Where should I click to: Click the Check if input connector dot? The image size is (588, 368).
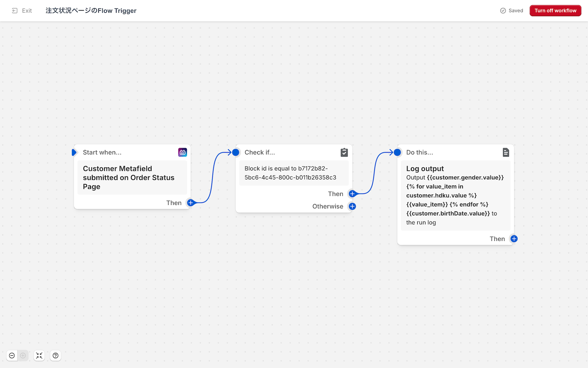click(236, 153)
